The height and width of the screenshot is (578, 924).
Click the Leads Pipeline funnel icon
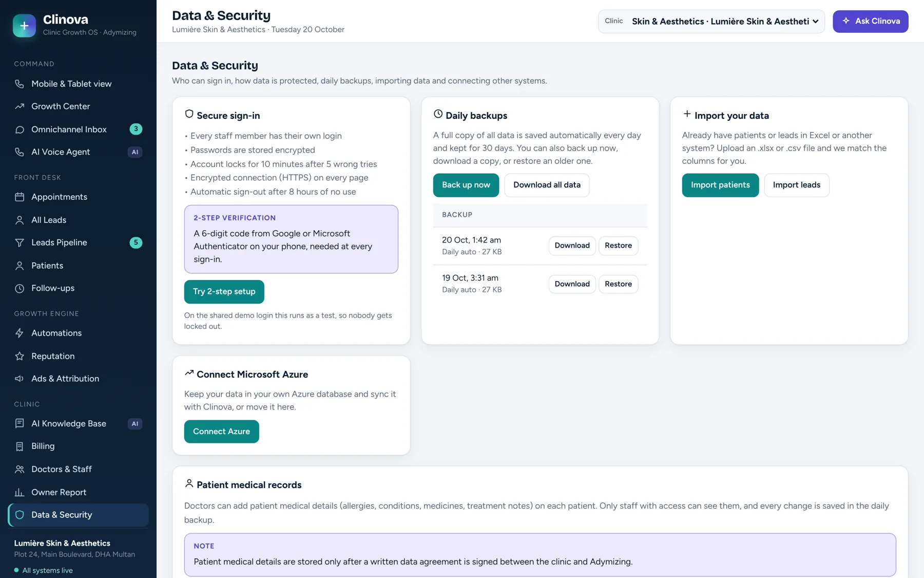tap(20, 243)
